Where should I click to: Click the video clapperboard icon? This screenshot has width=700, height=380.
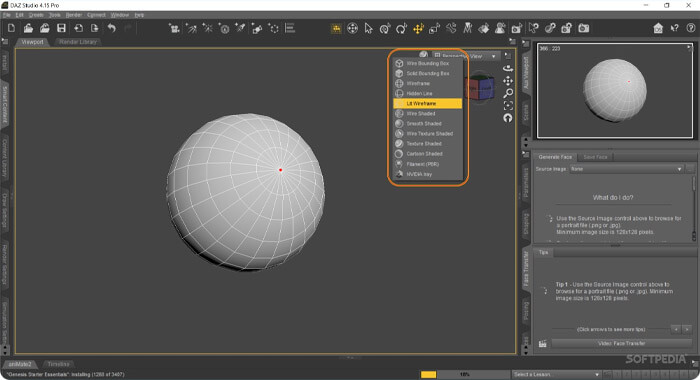pyautogui.click(x=542, y=343)
